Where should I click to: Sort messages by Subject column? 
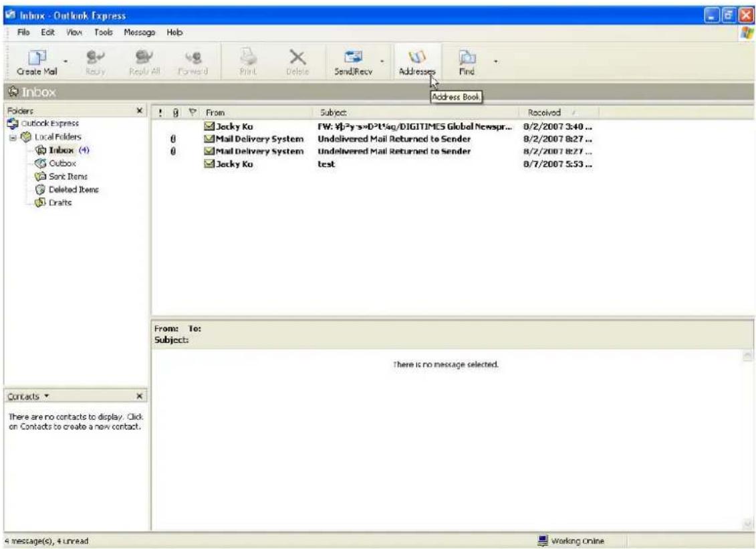click(416, 113)
